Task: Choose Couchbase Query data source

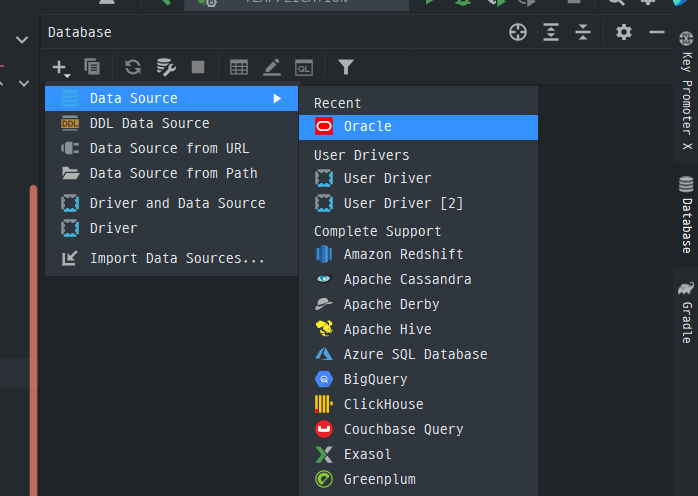Action: click(x=418, y=429)
